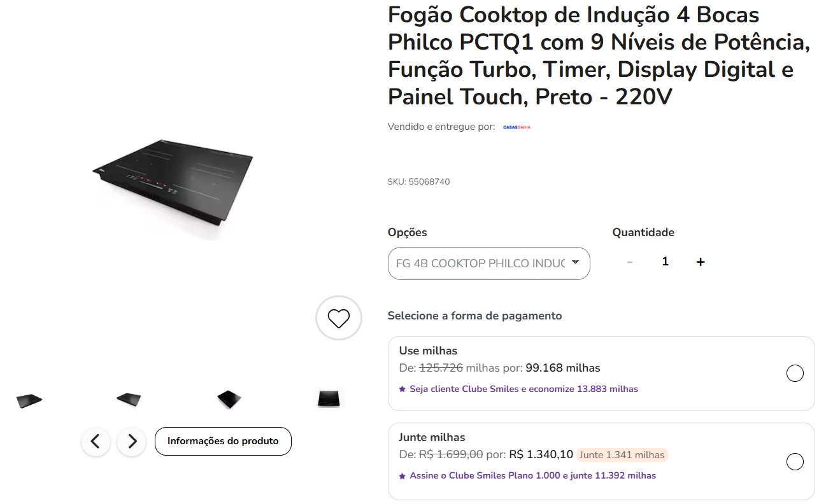This screenshot has width=819, height=504.
Task: Select third angled cooktop thumbnail
Action: click(x=229, y=399)
